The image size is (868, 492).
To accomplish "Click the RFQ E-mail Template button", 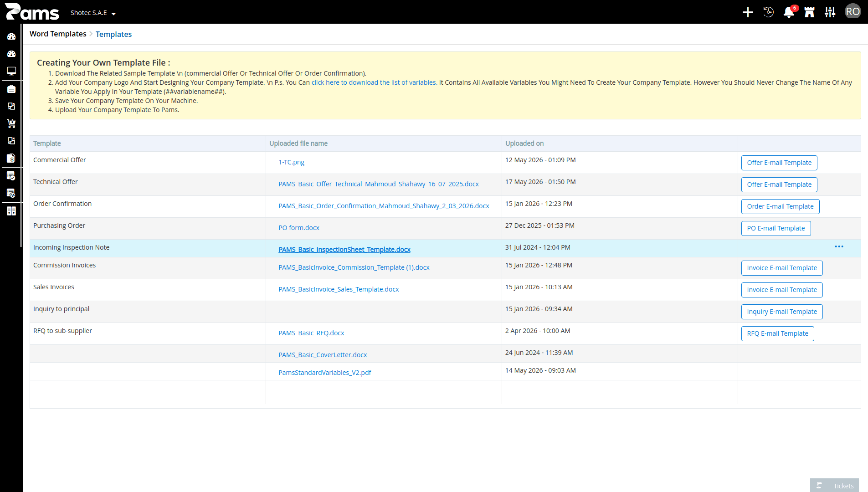I will point(777,333).
